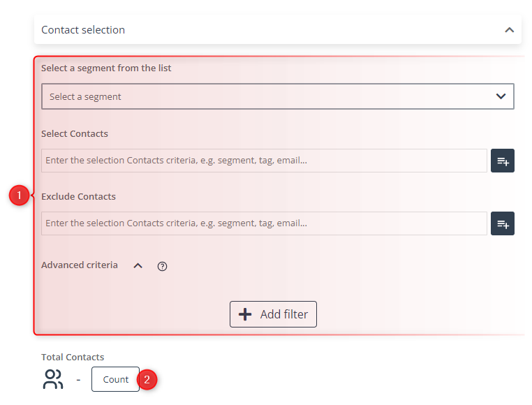The height and width of the screenshot is (405, 532).
Task: Click the Contact selection panel title
Action: click(83, 30)
